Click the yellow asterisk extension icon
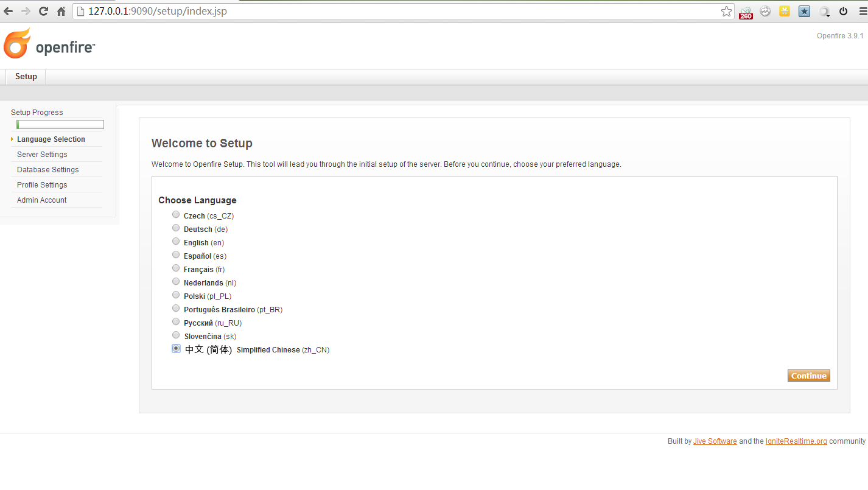The height and width of the screenshot is (490, 868). point(785,11)
